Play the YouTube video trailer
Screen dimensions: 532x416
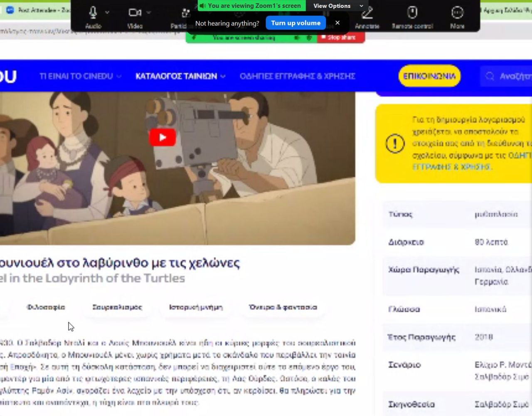162,137
